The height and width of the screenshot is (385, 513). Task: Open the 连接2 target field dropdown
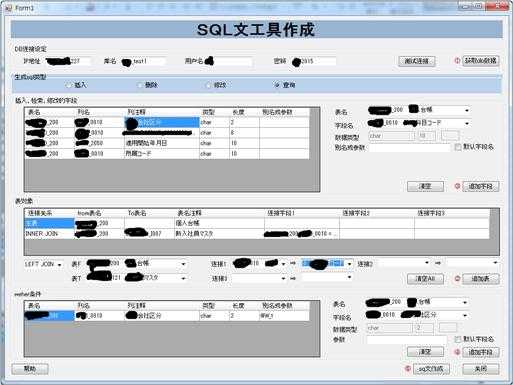tap(495, 263)
